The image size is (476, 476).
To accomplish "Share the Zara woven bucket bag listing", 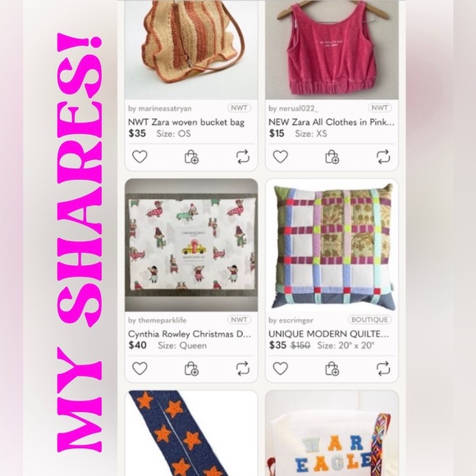I will click(243, 157).
